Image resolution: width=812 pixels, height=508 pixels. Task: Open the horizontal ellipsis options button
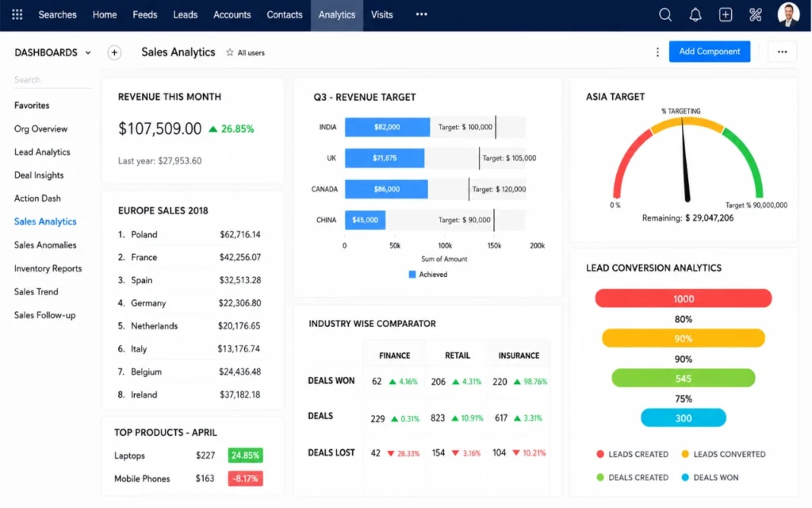(782, 52)
